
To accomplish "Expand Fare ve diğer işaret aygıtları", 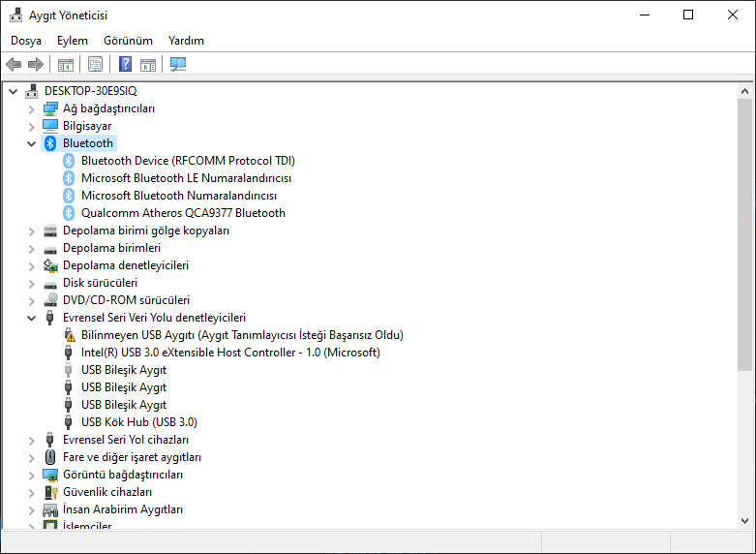I will [x=32, y=458].
